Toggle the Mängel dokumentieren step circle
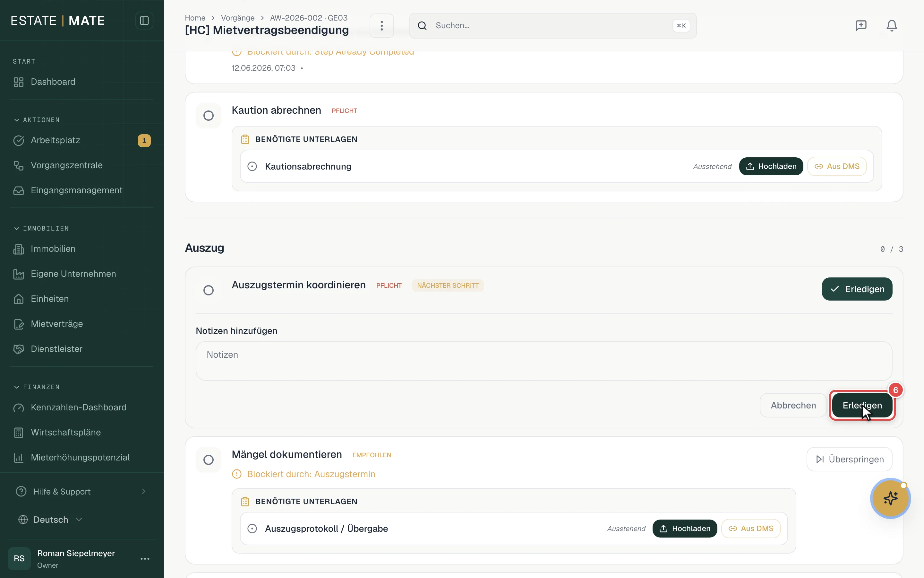This screenshot has height=578, width=924. [209, 460]
